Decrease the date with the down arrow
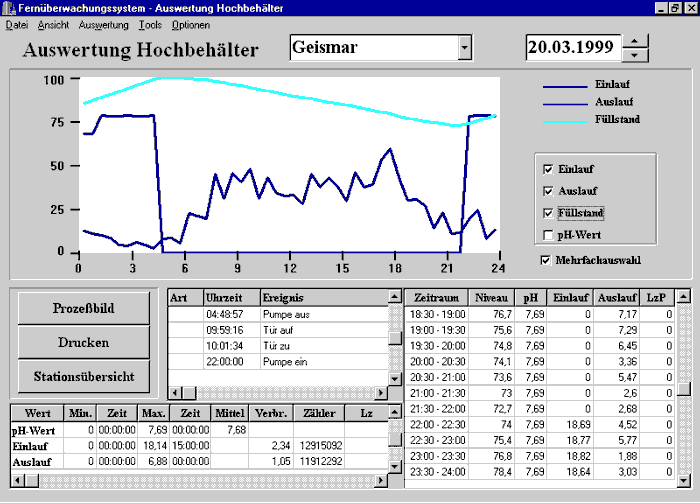700x504 pixels. click(636, 54)
